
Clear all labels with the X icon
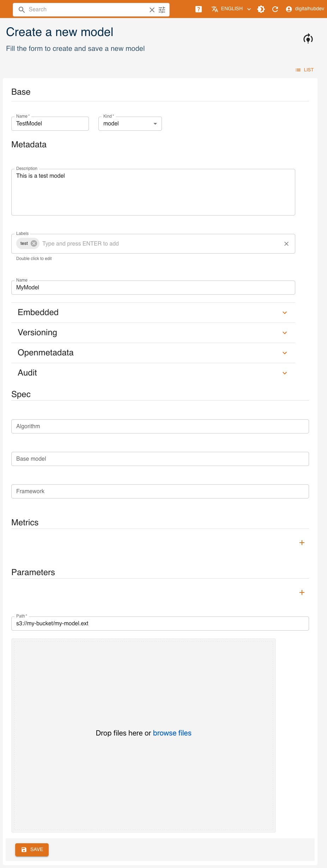[286, 244]
